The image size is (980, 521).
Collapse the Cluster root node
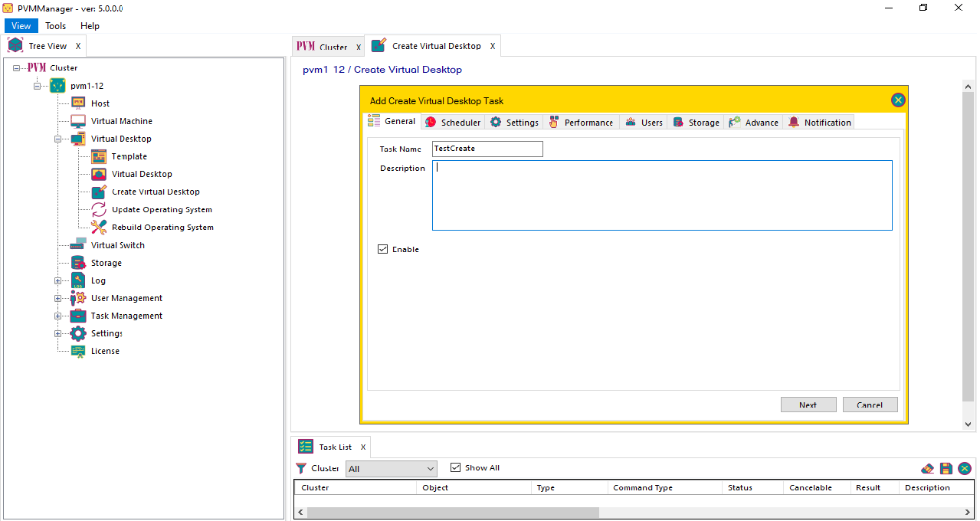[x=16, y=67]
